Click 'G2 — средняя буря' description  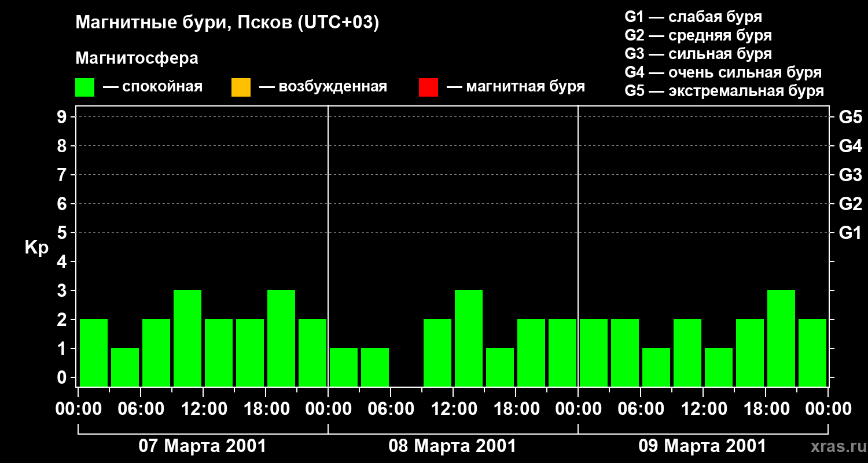coord(698,35)
